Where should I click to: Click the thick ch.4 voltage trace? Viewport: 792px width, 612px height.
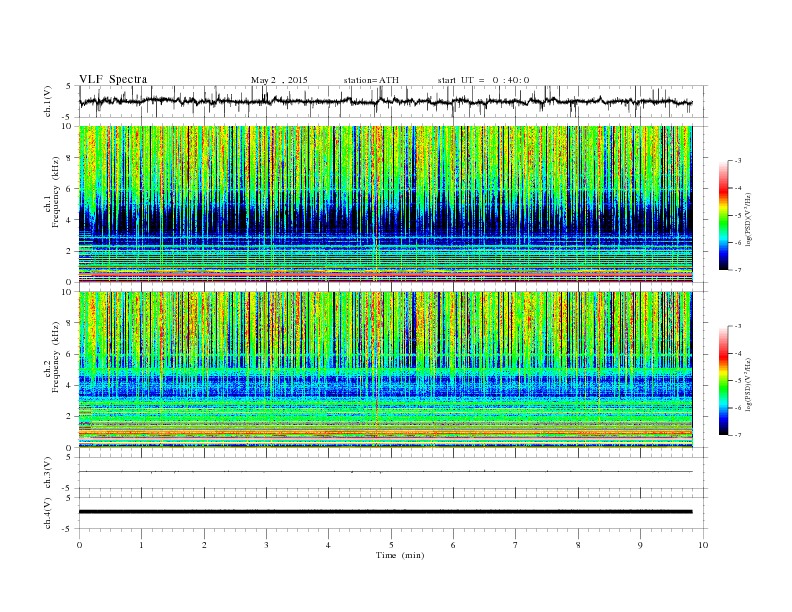point(385,512)
